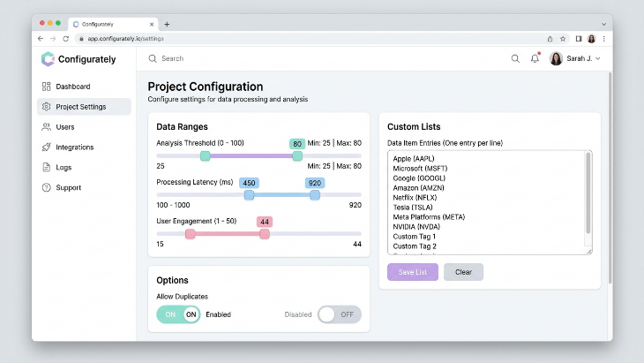Close the Configurately browser tab
This screenshot has width=644, height=363.
click(x=152, y=24)
